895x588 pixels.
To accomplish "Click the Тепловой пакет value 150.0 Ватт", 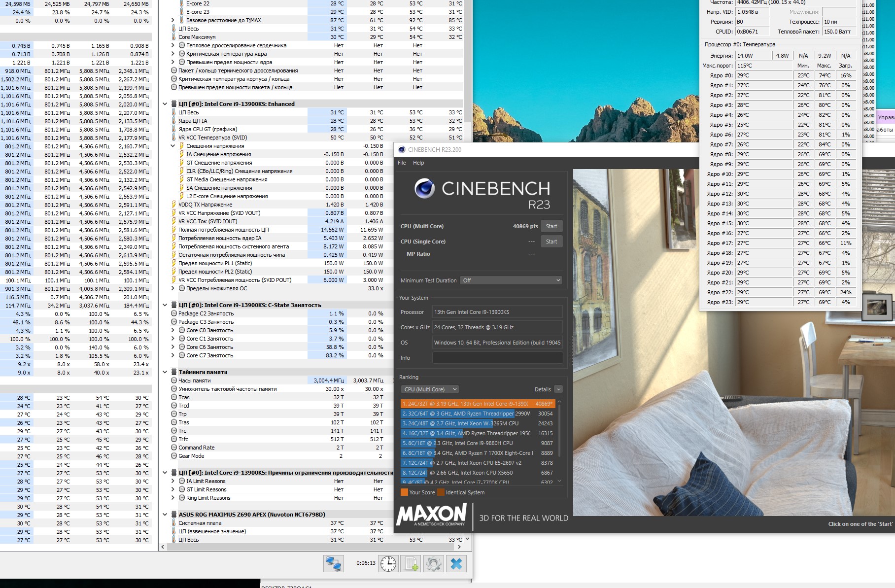I will (x=839, y=32).
